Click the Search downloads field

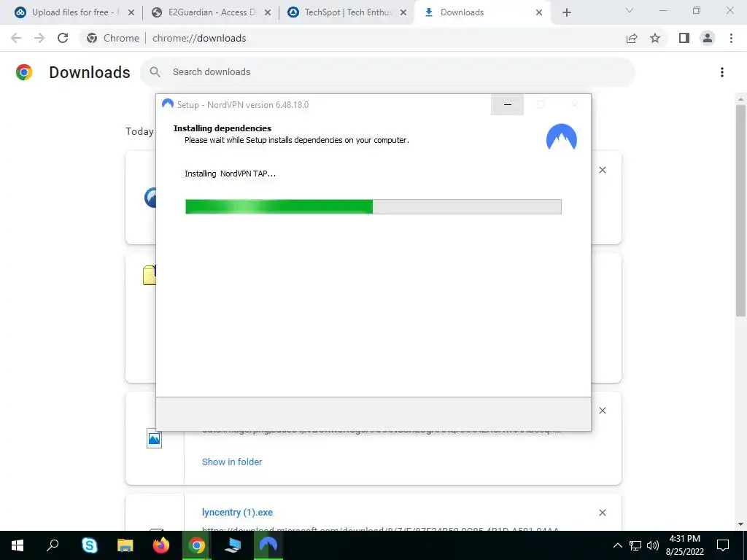(x=388, y=72)
